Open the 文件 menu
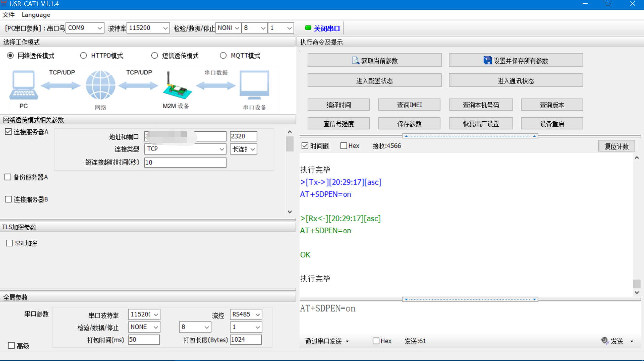This screenshot has width=644, height=361. [x=8, y=15]
